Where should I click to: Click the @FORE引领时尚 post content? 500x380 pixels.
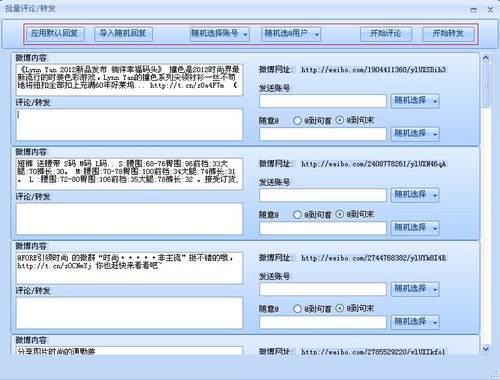tap(129, 268)
